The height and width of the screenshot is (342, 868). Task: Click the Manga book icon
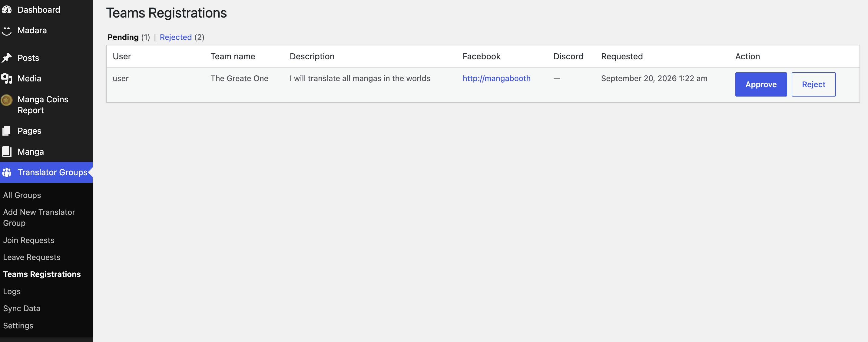click(7, 152)
